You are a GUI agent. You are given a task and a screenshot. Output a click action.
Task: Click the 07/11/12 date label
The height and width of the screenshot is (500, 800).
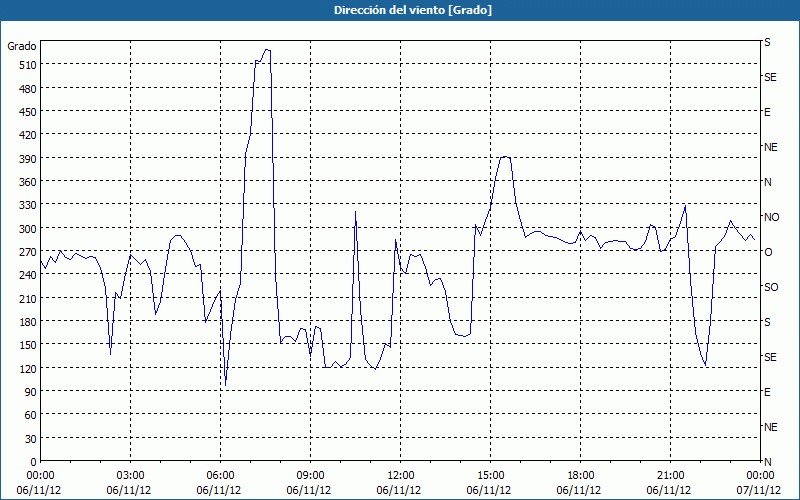[759, 490]
